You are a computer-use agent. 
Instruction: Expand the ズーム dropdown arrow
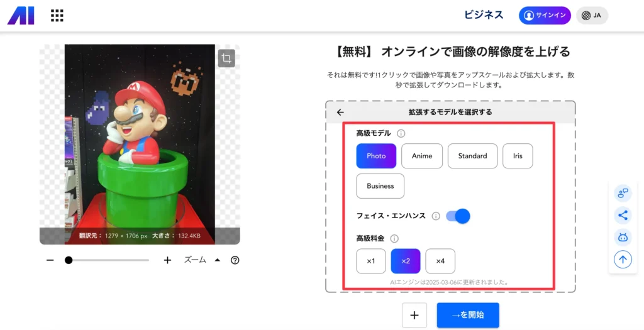[x=218, y=260]
